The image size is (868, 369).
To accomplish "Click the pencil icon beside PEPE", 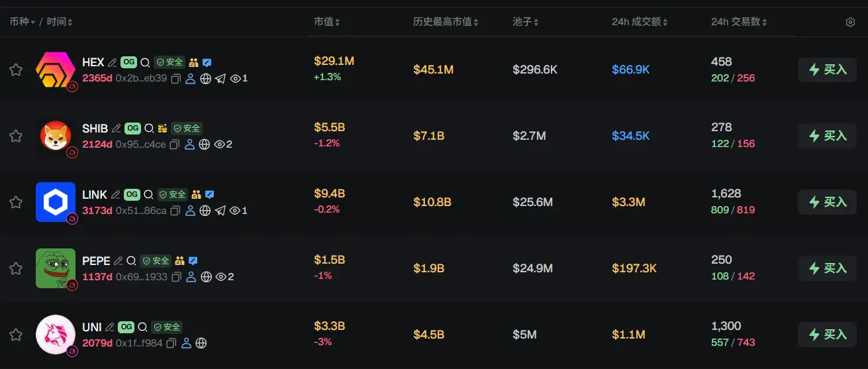I will pos(119,261).
